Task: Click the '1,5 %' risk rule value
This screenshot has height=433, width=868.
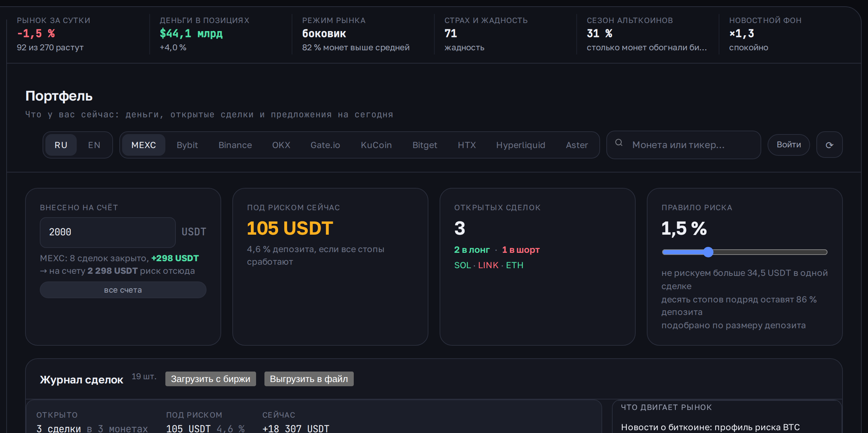Action: pyautogui.click(x=684, y=228)
